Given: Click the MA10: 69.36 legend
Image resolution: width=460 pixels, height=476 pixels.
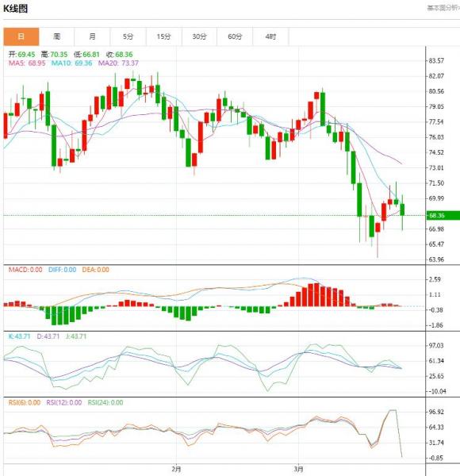Looking at the screenshot, I should (x=71, y=63).
